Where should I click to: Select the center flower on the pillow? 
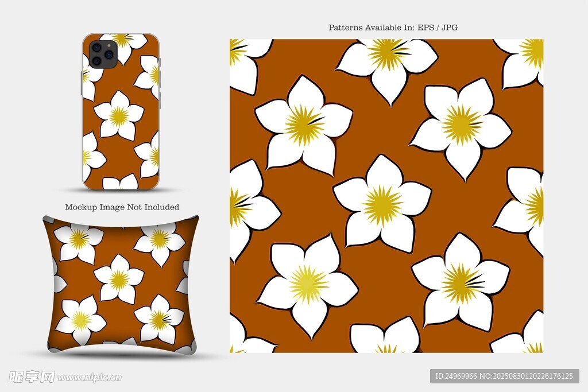[x=119, y=279]
